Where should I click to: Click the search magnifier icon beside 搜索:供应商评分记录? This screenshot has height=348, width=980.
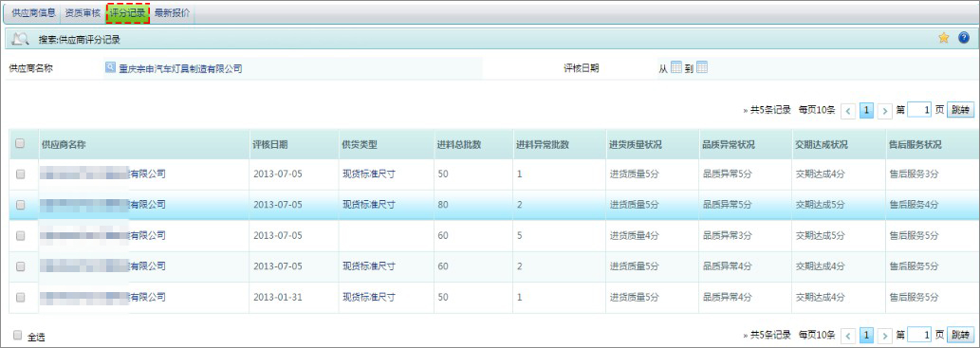point(21,39)
